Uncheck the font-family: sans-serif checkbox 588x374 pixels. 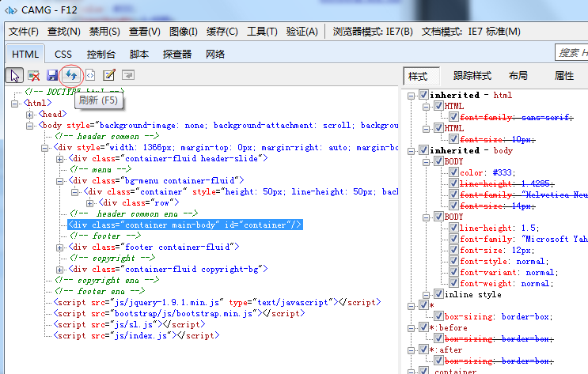pos(453,116)
